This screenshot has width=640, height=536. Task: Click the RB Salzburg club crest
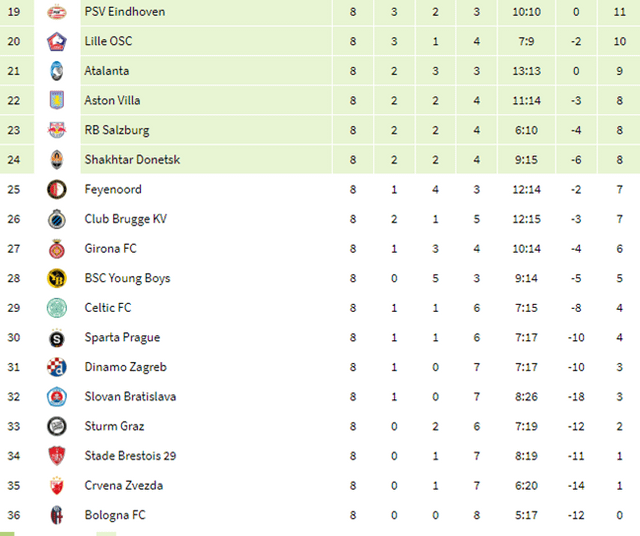56,130
